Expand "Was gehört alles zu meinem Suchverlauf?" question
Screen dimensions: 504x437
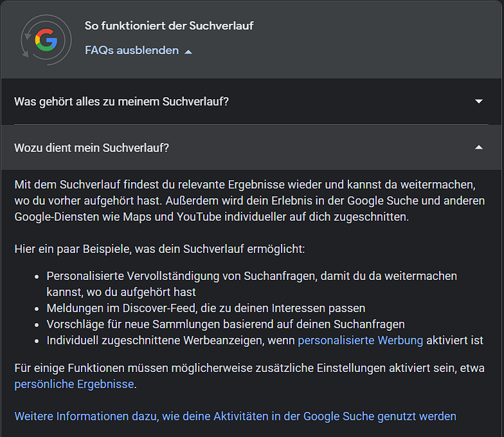click(122, 102)
